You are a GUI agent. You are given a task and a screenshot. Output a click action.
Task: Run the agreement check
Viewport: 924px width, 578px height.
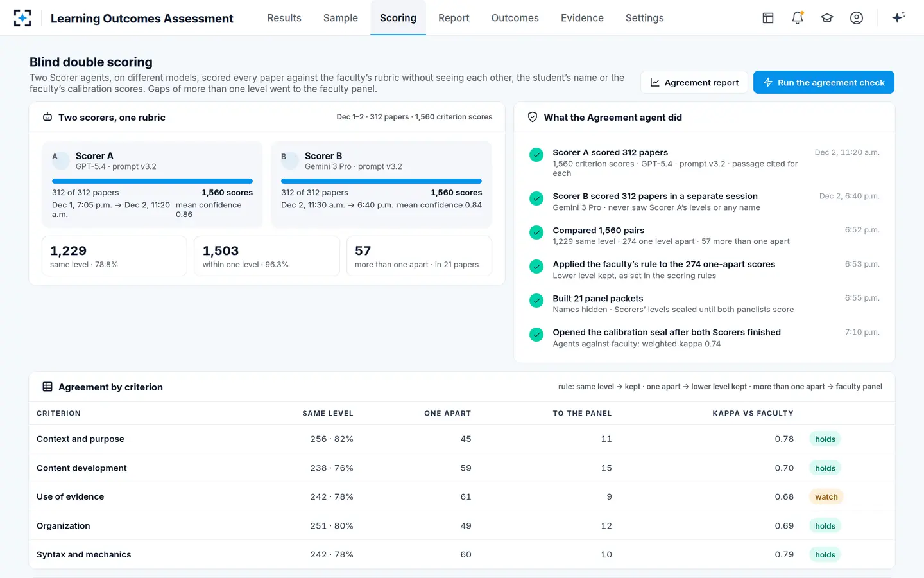[x=824, y=82]
